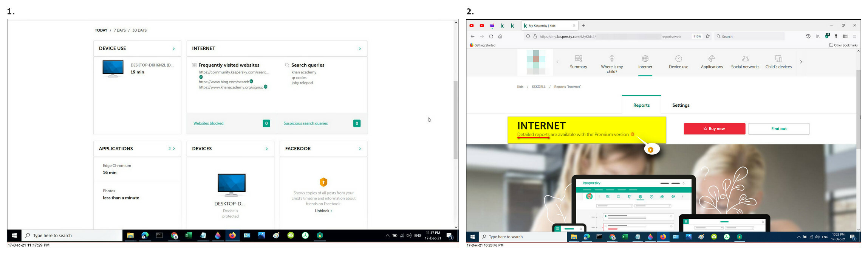
Task: Open the Applications gamepad icon
Action: tap(712, 59)
